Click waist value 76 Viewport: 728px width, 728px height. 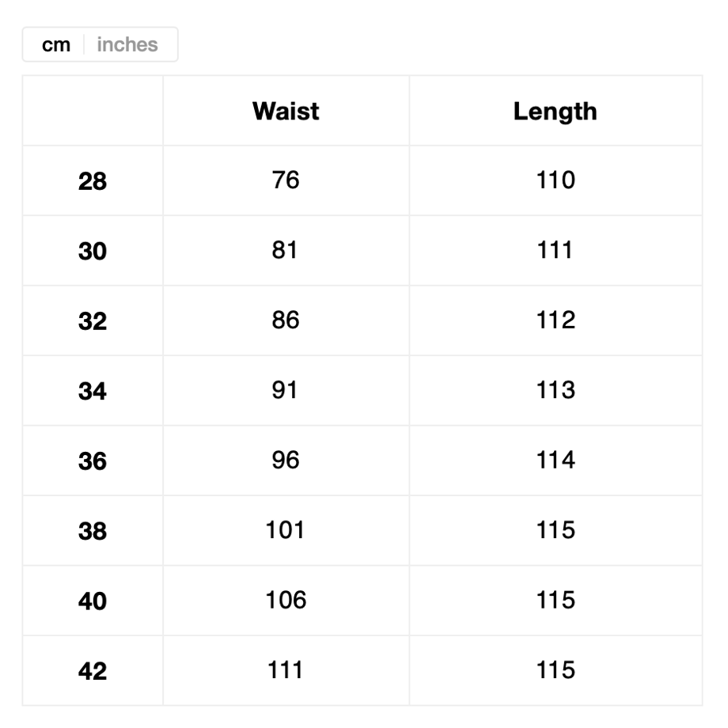coord(286,180)
